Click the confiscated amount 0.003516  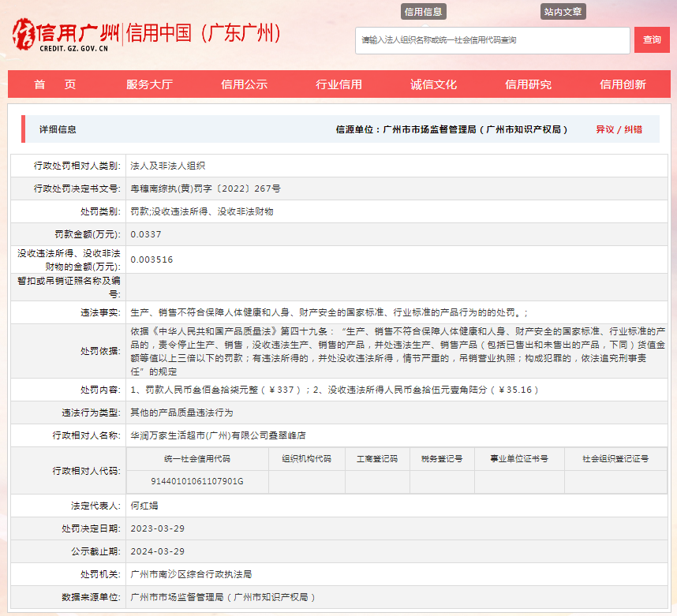point(151,259)
